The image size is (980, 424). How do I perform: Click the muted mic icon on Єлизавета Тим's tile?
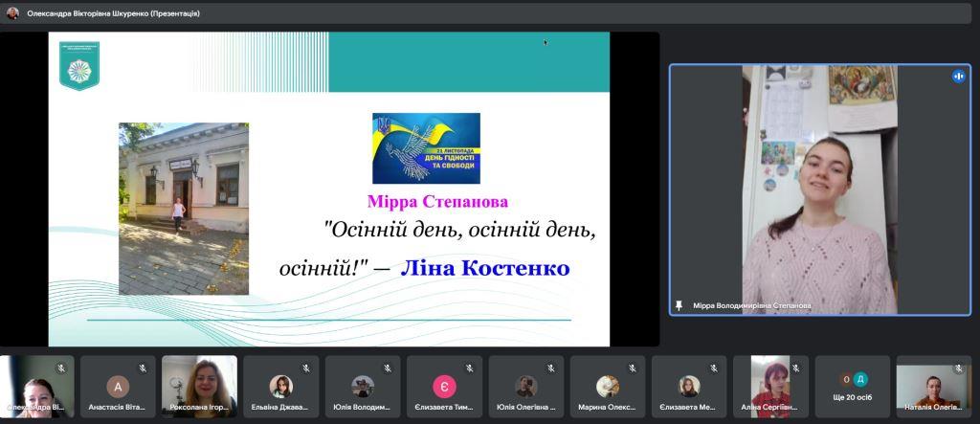[x=469, y=368]
